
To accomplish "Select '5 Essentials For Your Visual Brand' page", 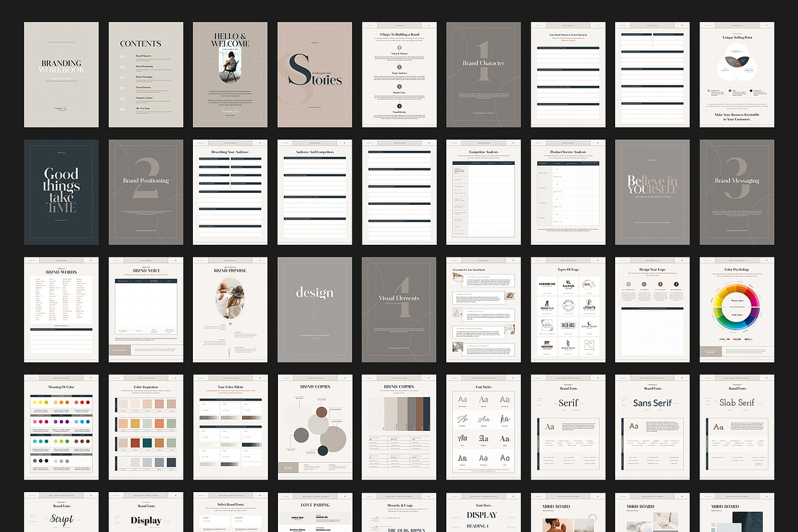I will 483,309.
